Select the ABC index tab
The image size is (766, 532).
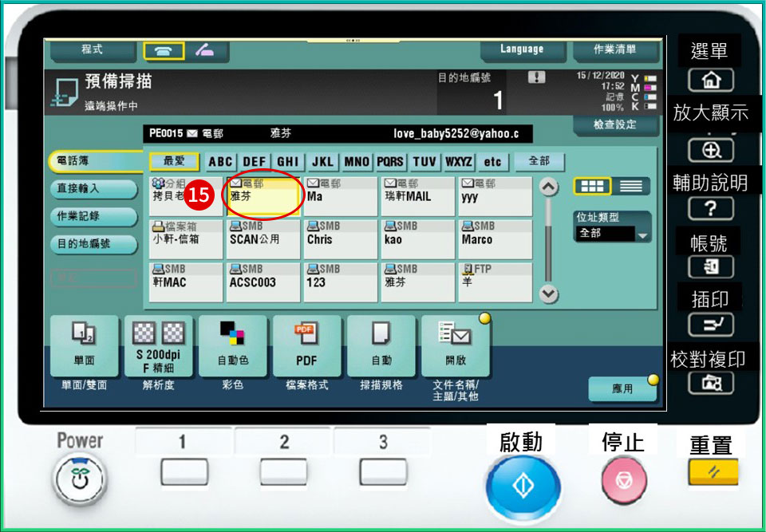[220, 162]
